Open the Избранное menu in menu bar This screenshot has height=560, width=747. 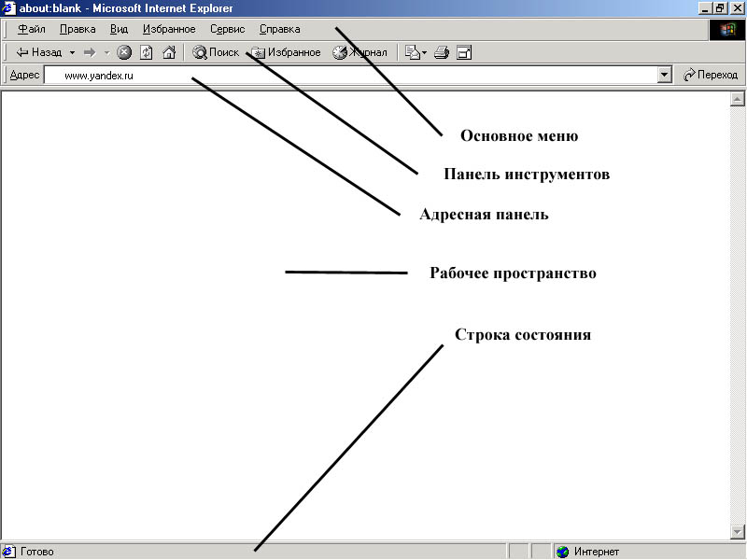click(x=169, y=29)
